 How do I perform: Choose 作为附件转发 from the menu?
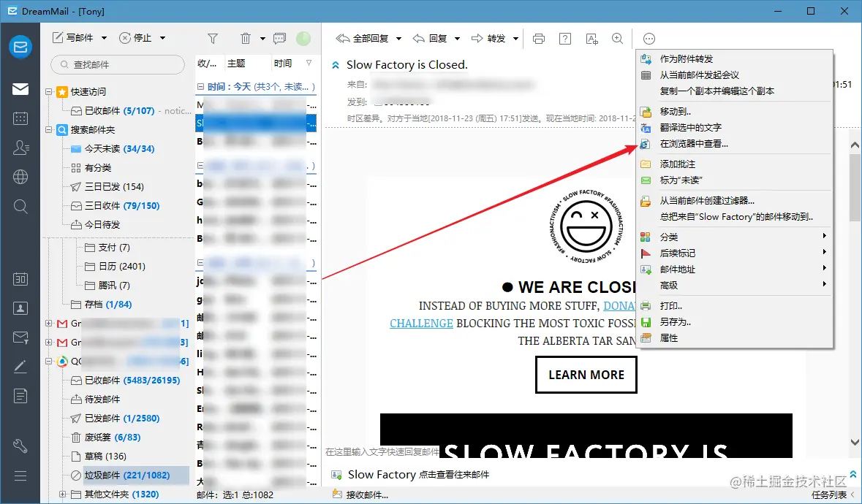pos(735,58)
